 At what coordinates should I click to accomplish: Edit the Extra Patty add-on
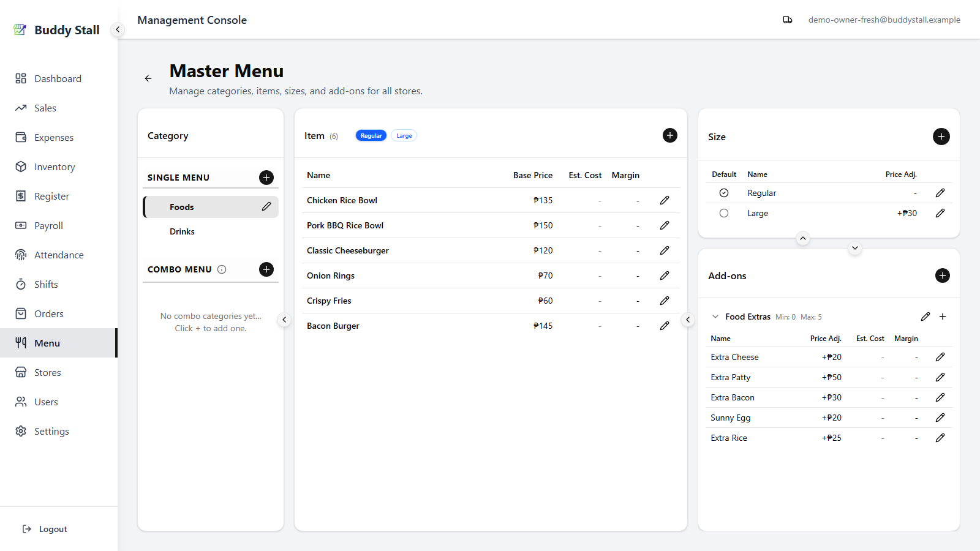tap(940, 377)
